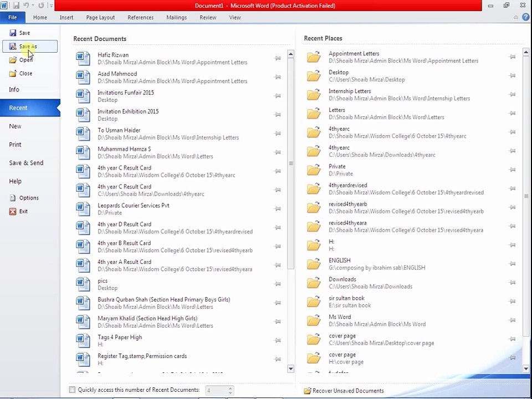The height and width of the screenshot is (399, 532).
Task: Pin the Leopards Courier Services Pvt document
Action: pyautogui.click(x=278, y=209)
